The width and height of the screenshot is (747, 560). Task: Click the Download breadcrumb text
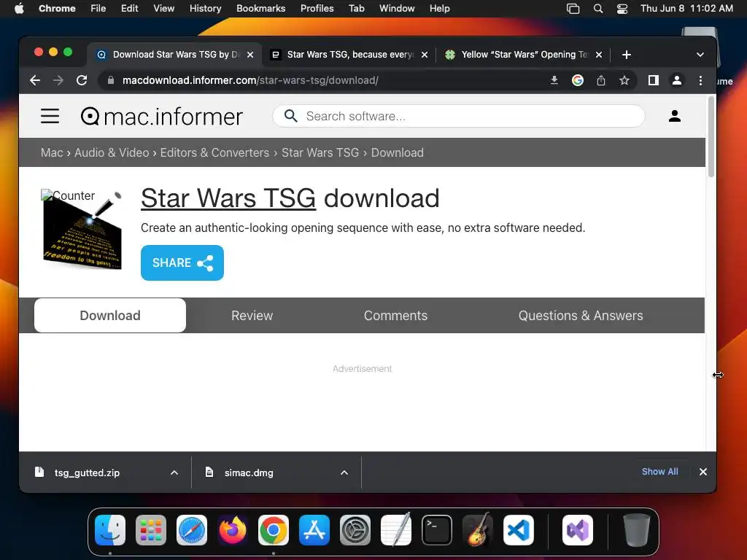[398, 152]
